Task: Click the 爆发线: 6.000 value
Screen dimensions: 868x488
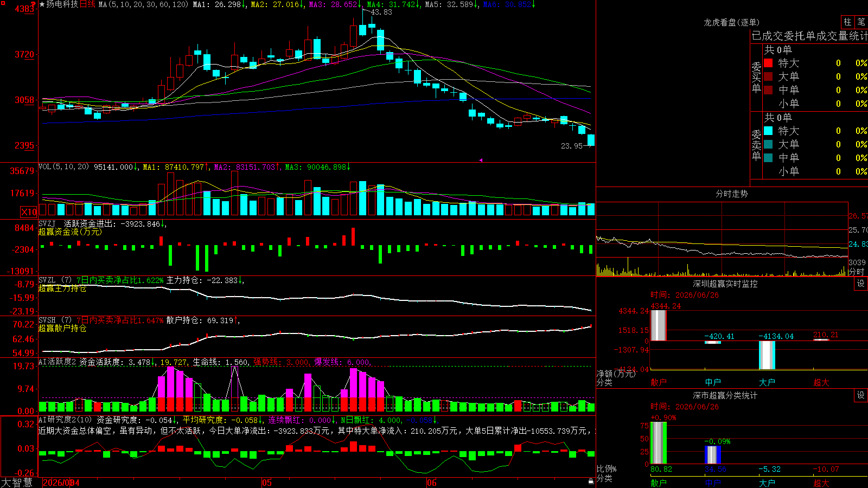Action: (342, 362)
